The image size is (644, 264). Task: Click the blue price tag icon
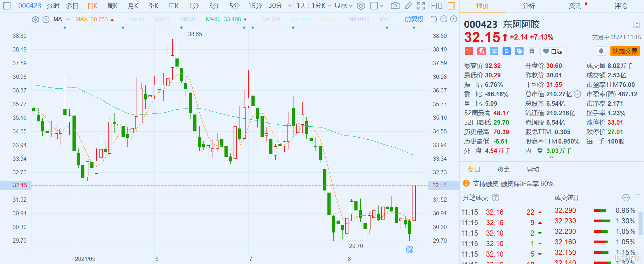click(x=519, y=51)
